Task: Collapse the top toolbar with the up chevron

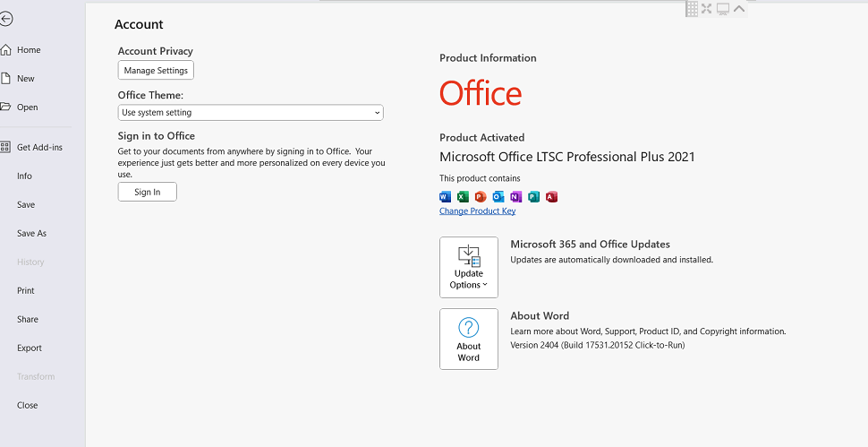Action: point(739,8)
